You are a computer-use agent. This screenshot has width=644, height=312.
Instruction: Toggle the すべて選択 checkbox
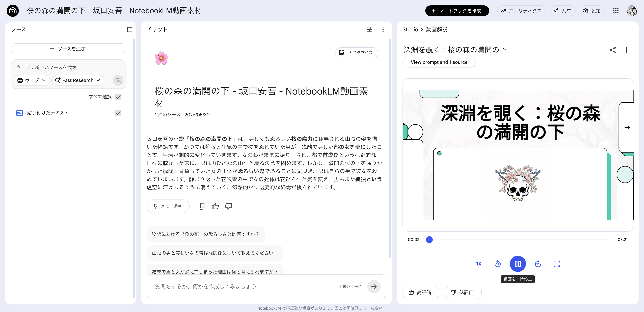point(118,97)
